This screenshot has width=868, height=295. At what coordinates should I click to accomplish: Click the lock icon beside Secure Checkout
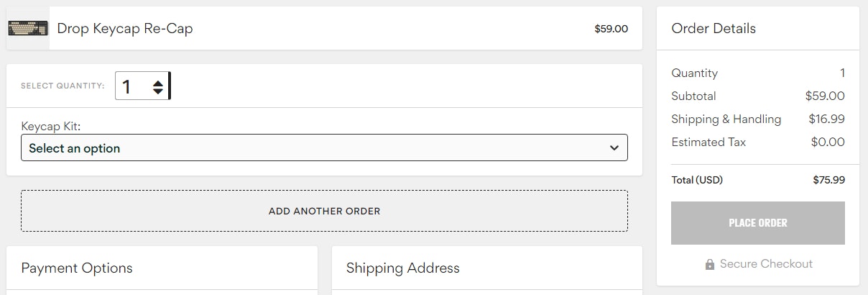(710, 264)
